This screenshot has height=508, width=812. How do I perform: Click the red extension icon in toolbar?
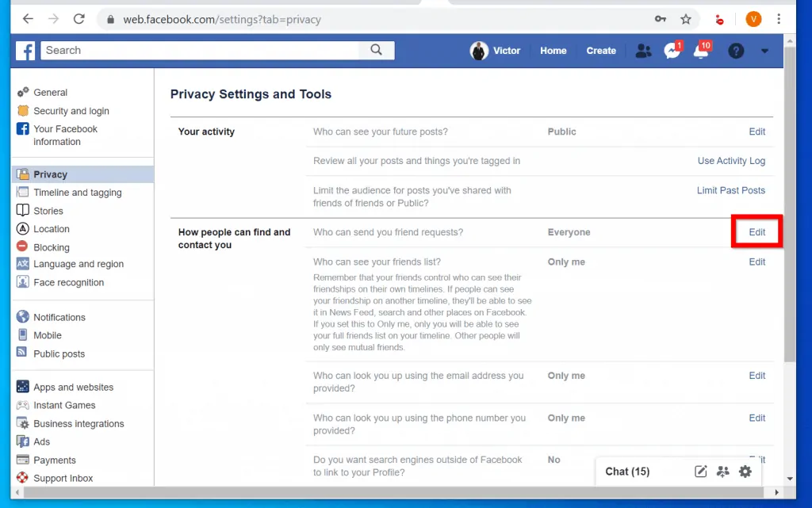(x=719, y=20)
